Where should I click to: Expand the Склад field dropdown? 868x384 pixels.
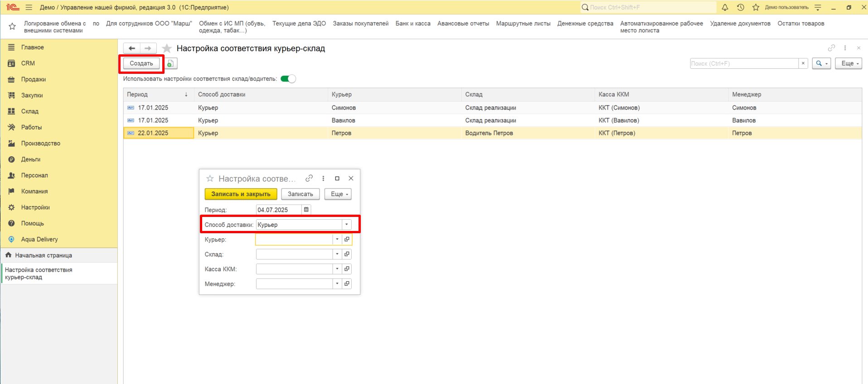[x=337, y=254]
